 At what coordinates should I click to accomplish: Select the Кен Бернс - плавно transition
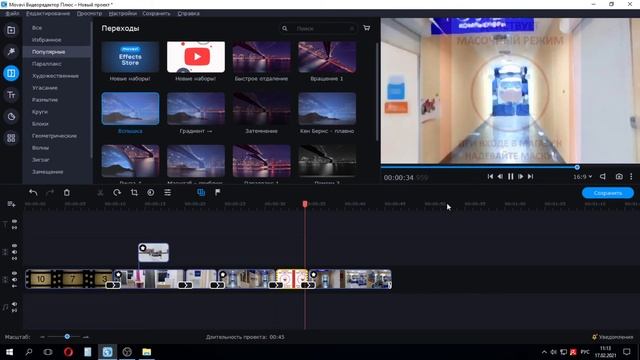tap(327, 109)
